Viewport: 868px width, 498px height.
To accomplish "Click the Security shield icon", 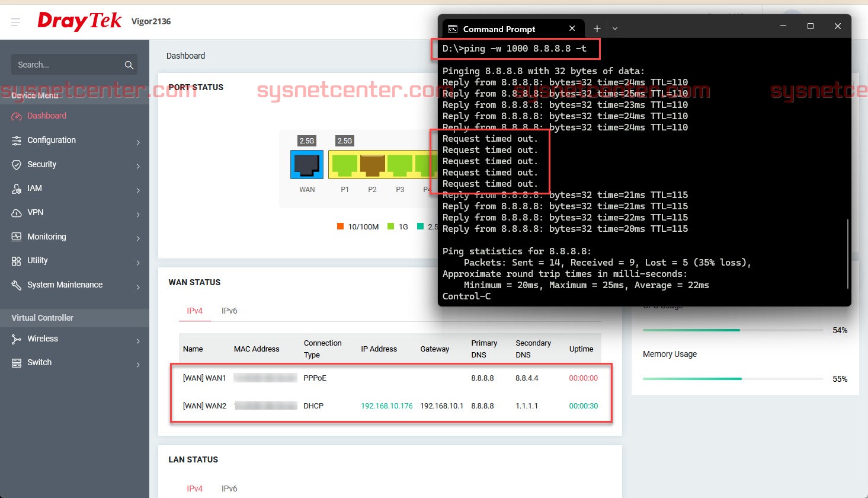I will 17,165.
